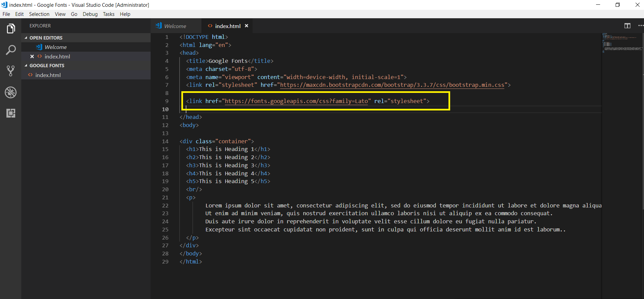644x299 pixels.
Task: Click the 'Duis aute irure dolor' line
Action: tap(371, 221)
